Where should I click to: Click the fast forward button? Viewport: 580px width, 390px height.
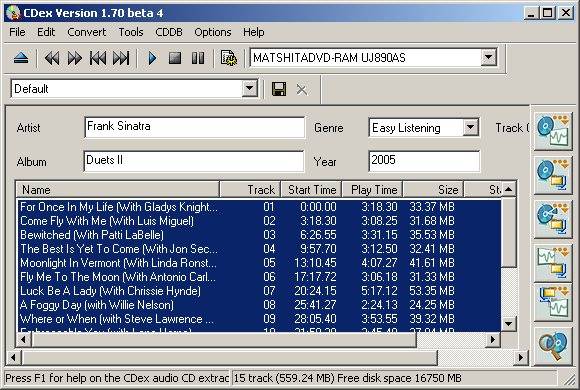click(74, 58)
